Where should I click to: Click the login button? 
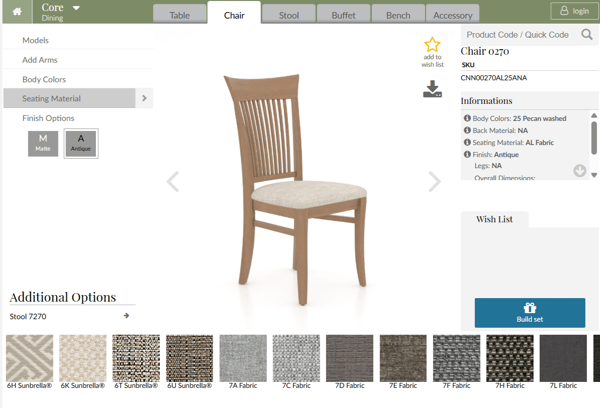(574, 11)
